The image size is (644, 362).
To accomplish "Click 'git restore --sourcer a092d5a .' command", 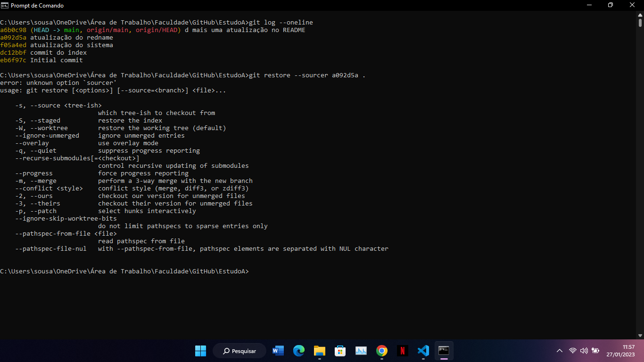I will [x=307, y=75].
